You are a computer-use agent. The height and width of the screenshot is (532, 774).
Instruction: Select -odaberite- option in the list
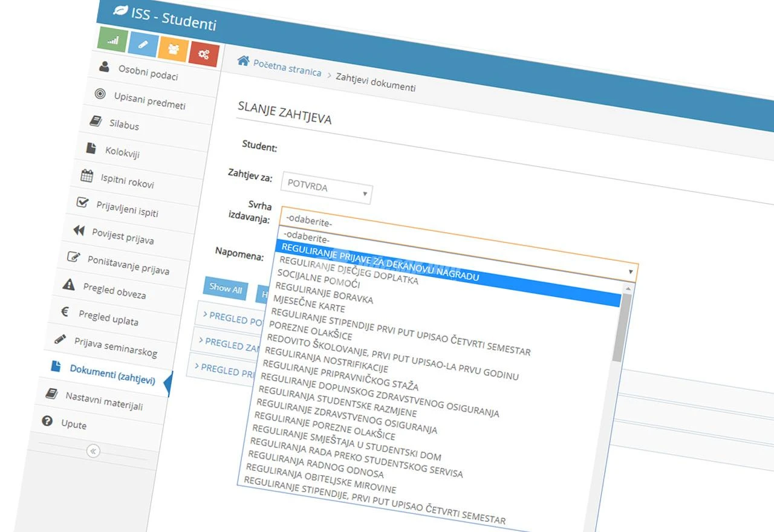click(x=307, y=237)
